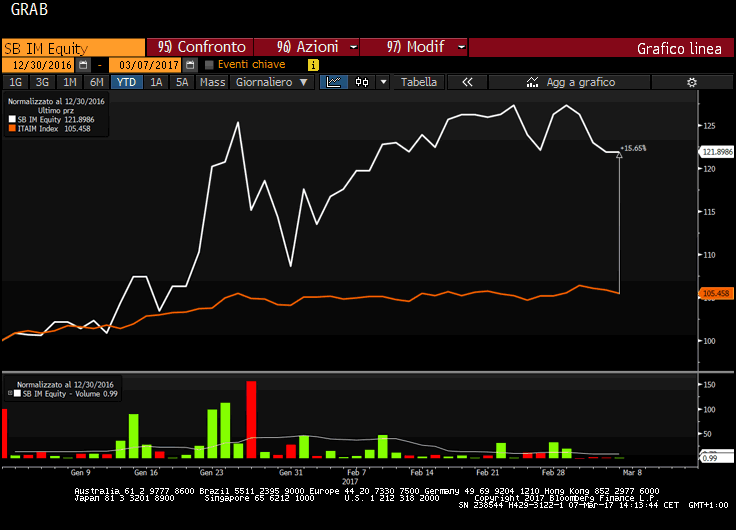
Task: Toggle the Eventi chiave checkbox
Action: tap(209, 65)
